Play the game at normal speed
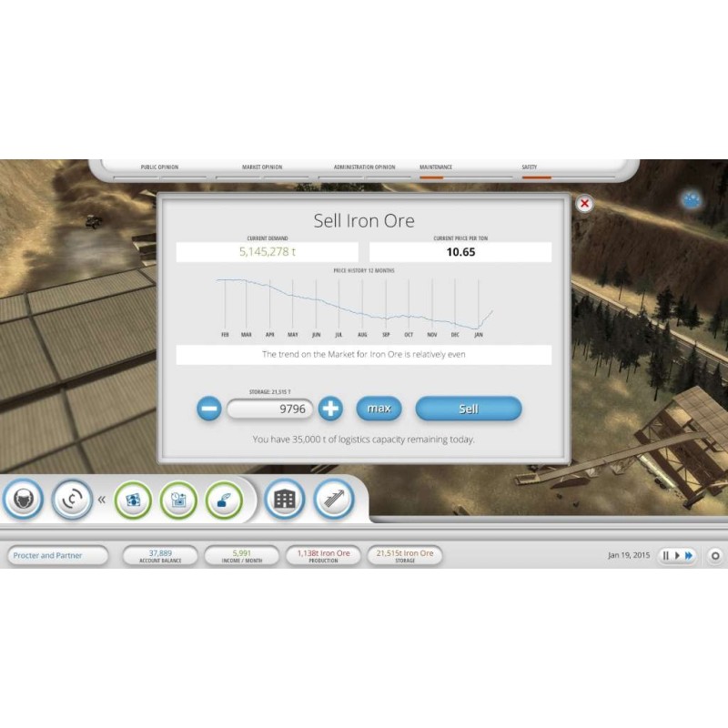This screenshot has height=728, width=728. [677, 555]
